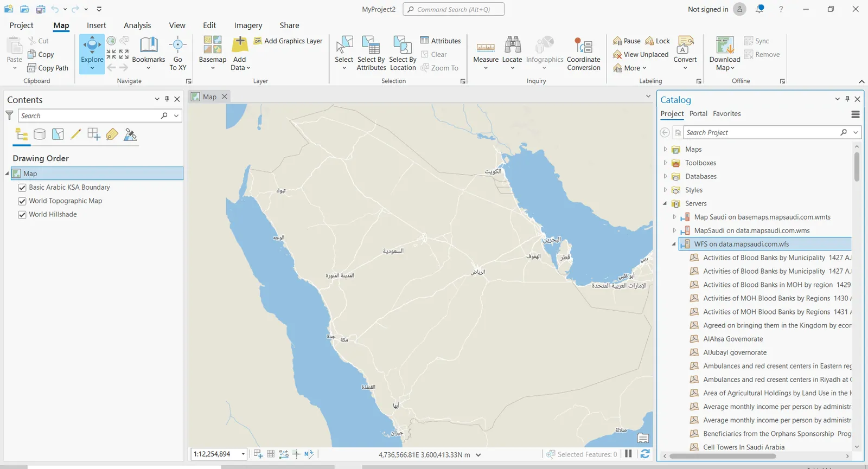
Task: Uncheck Basic Arabic KSA Boundary layer
Action: [22, 188]
